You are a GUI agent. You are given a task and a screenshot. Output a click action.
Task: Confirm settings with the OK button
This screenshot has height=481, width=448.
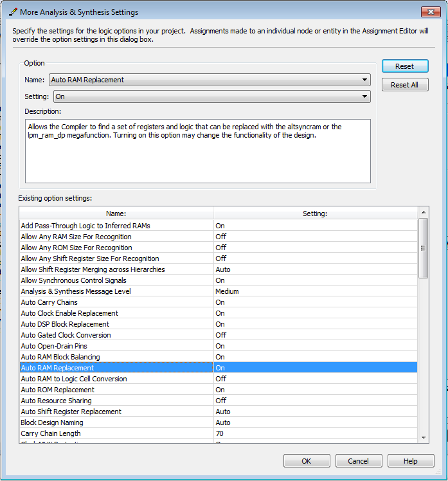pyautogui.click(x=307, y=461)
